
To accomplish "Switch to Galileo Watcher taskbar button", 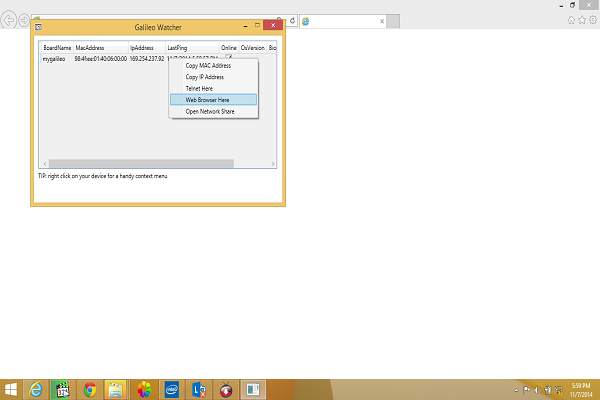I will coord(253,390).
